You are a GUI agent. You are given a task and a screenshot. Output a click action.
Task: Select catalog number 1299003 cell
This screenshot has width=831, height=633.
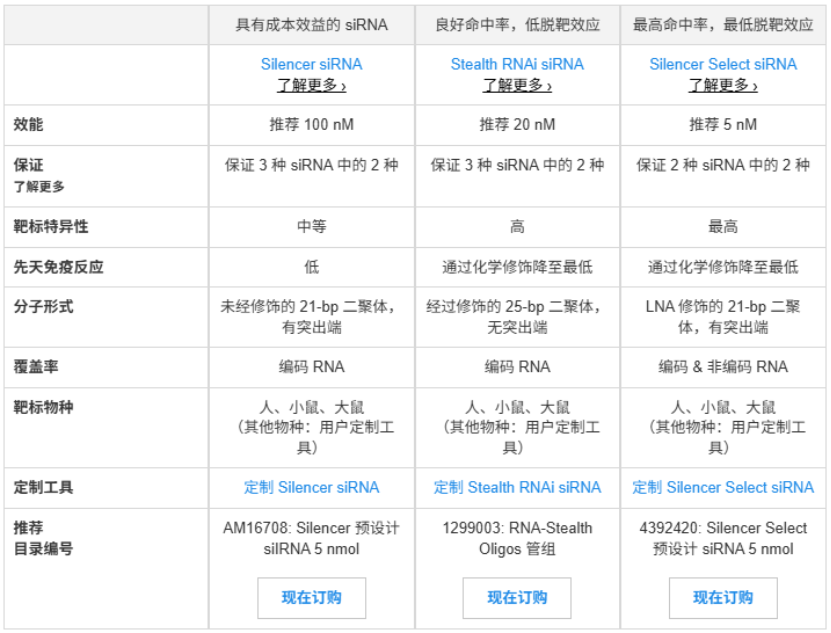(516, 537)
